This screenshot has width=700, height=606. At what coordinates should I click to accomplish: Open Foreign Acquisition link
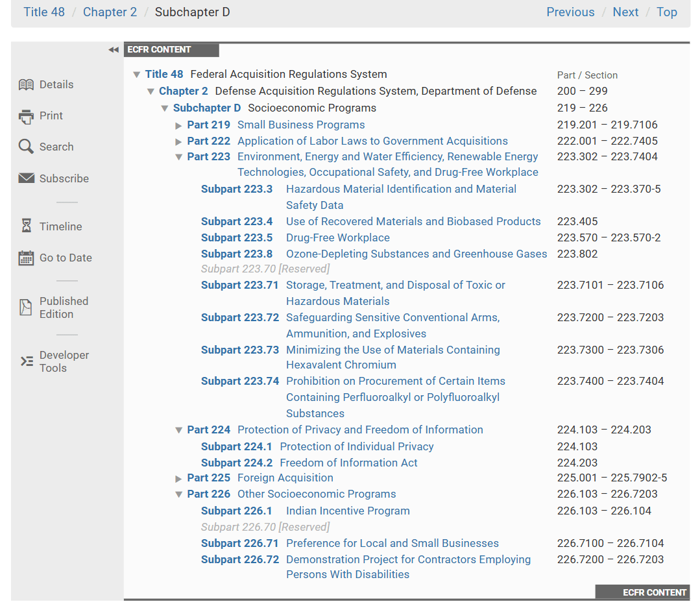[285, 478]
